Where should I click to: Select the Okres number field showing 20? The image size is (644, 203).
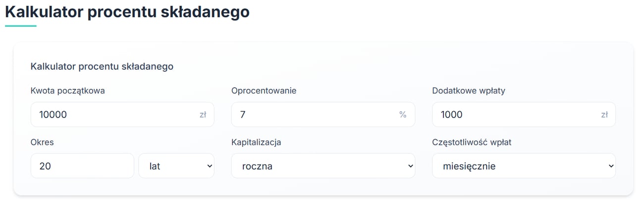[82, 166]
